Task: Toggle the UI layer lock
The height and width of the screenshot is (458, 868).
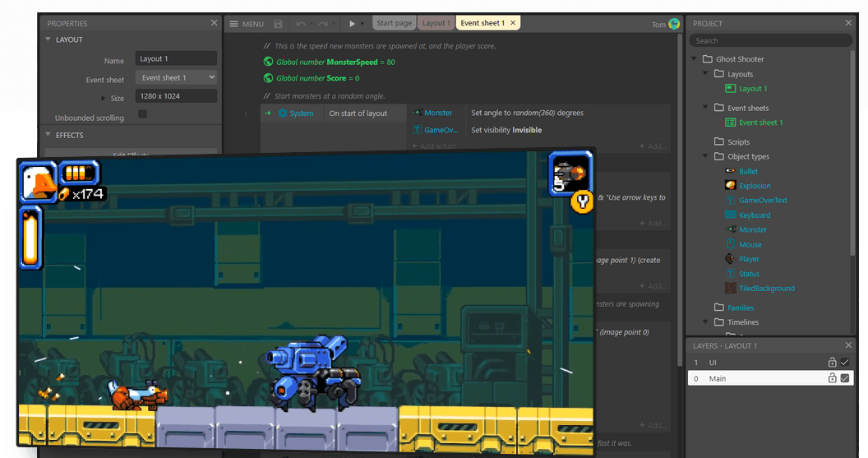Action: click(x=832, y=362)
